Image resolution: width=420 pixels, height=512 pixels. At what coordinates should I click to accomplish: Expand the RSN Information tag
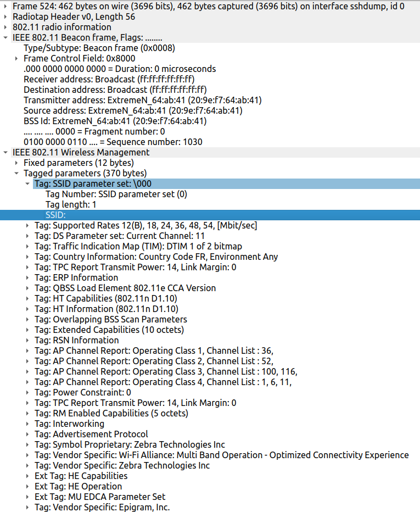[x=27, y=341]
